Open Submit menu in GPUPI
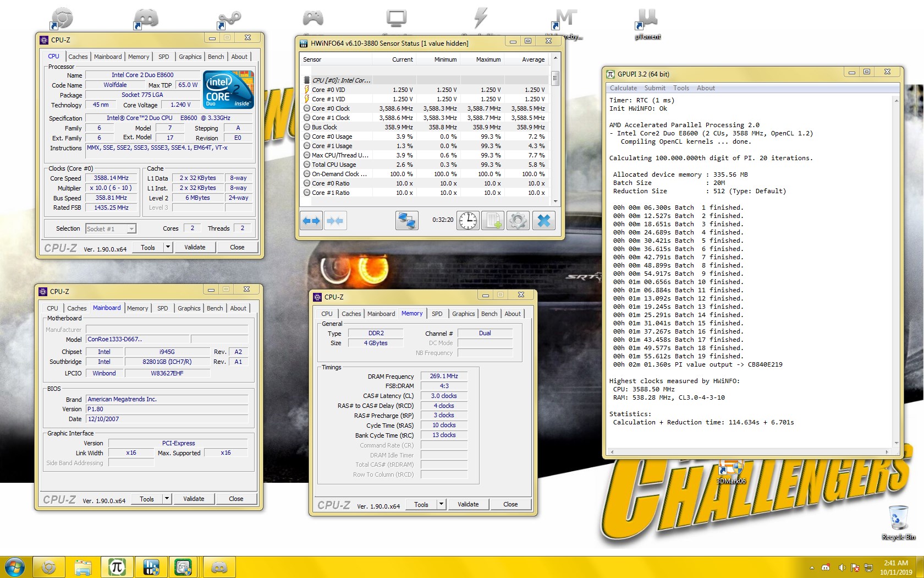This screenshot has width=924, height=578. coord(654,88)
